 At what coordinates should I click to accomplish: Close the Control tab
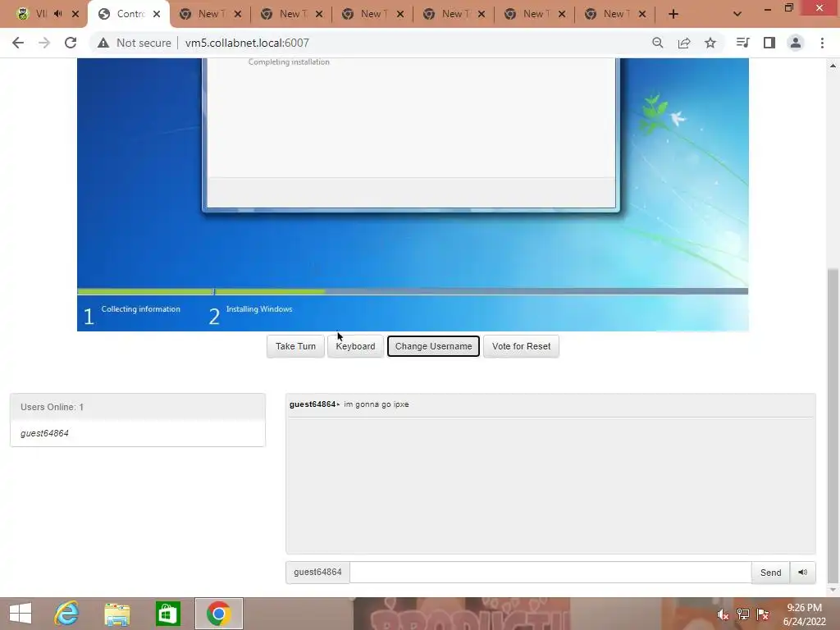(157, 14)
